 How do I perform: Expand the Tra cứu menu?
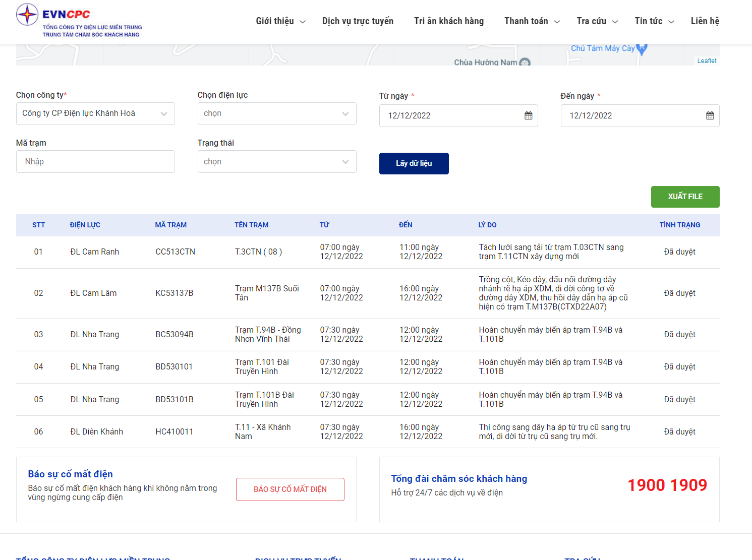click(x=597, y=21)
